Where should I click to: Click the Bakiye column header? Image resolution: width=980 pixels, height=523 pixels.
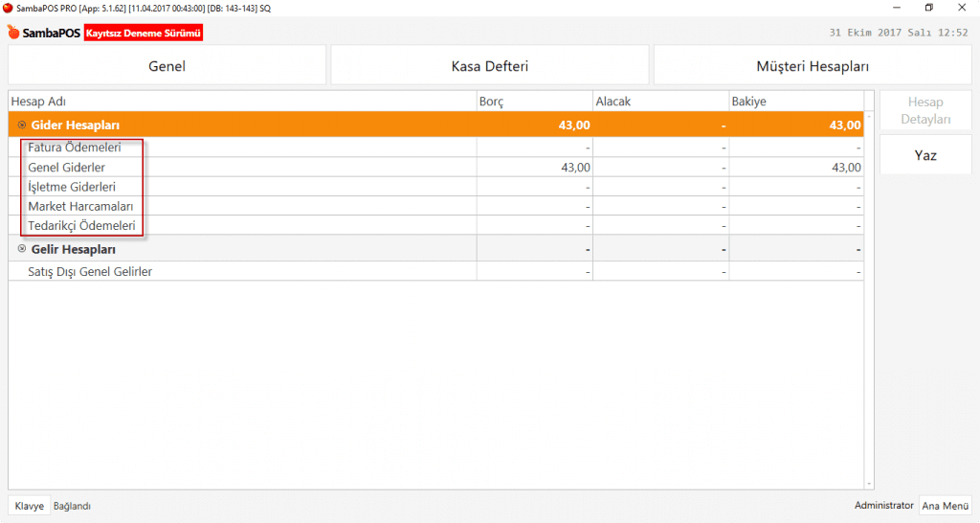748,101
